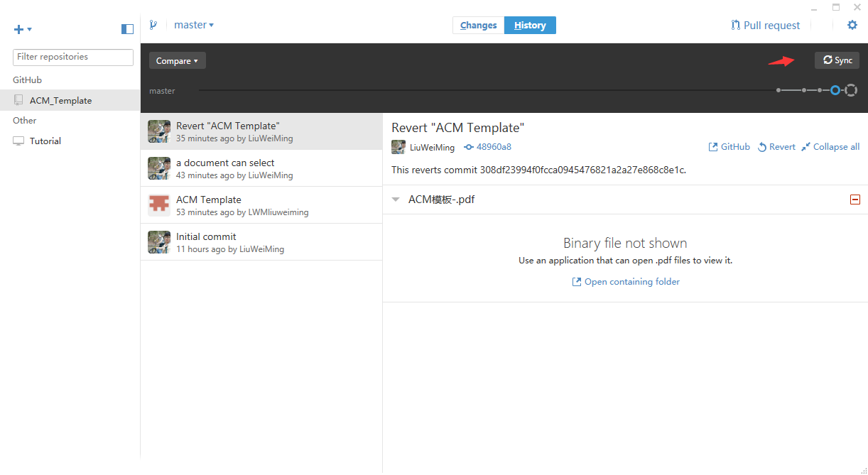
Task: Click Collapse all files
Action: tap(830, 147)
